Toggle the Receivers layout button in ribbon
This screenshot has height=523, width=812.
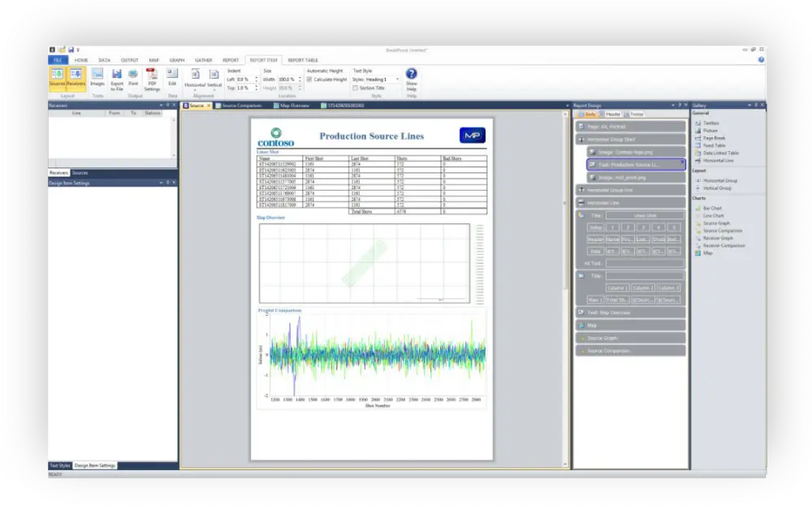pyautogui.click(x=76, y=79)
